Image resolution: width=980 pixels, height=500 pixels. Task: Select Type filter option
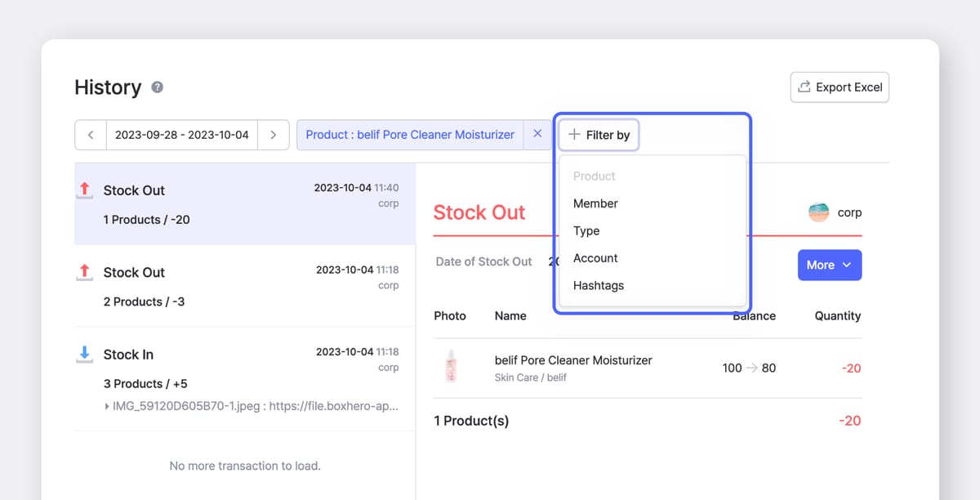click(x=586, y=231)
